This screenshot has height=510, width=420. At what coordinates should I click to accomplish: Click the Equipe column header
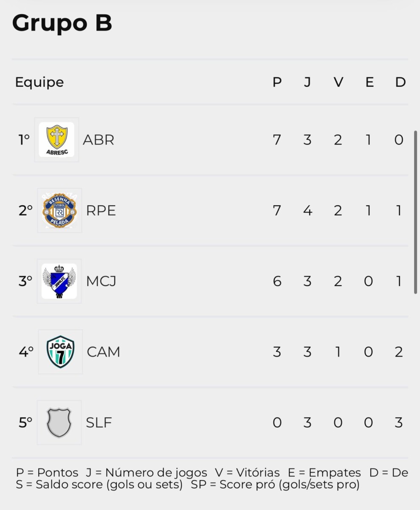39,82
